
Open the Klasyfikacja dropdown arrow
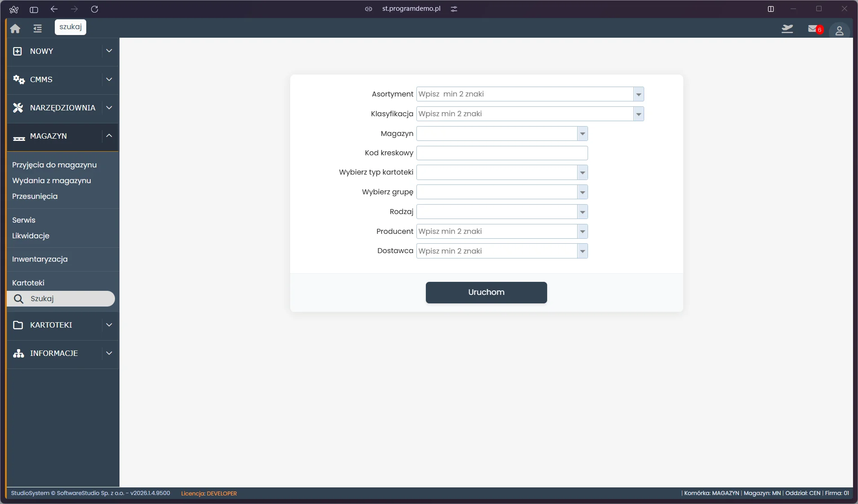pos(638,114)
